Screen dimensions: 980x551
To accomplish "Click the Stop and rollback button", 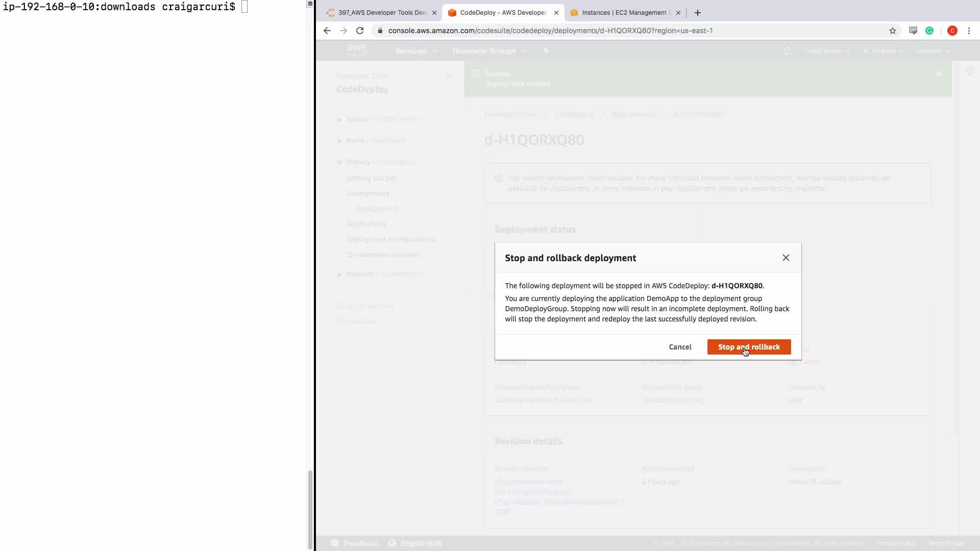I will 749,347.
